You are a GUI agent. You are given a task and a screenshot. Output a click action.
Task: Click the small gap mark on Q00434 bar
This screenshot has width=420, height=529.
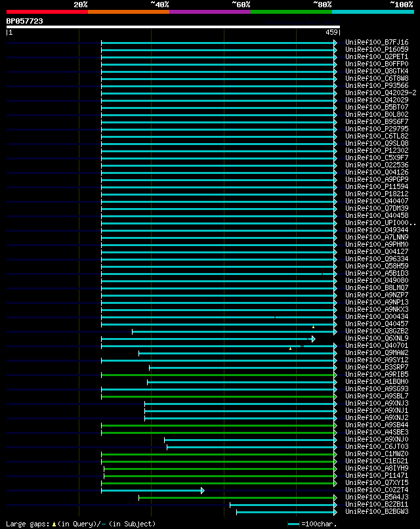(275, 317)
